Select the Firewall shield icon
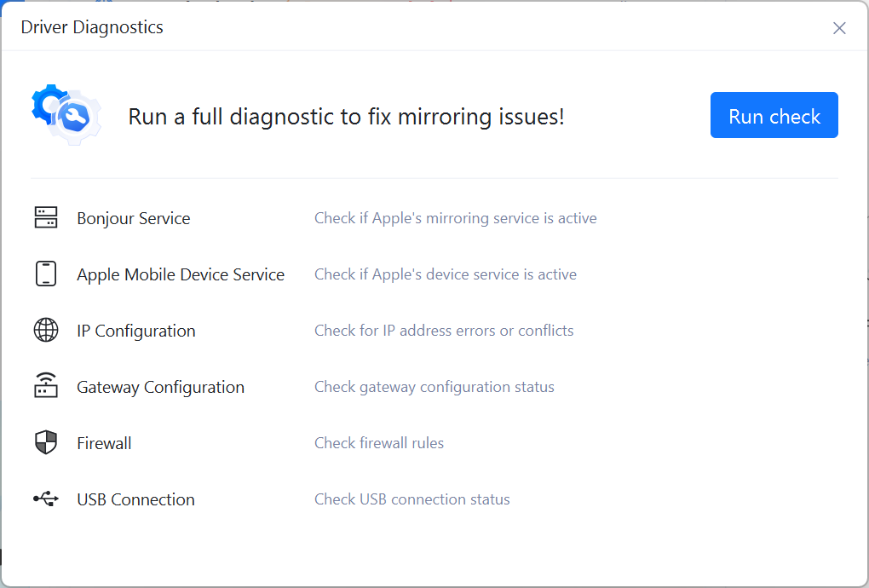The height and width of the screenshot is (588, 869). [47, 442]
